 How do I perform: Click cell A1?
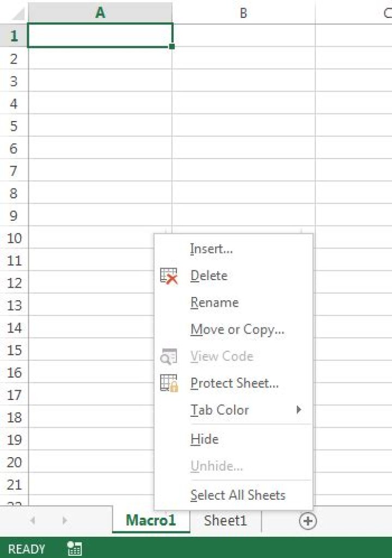100,35
